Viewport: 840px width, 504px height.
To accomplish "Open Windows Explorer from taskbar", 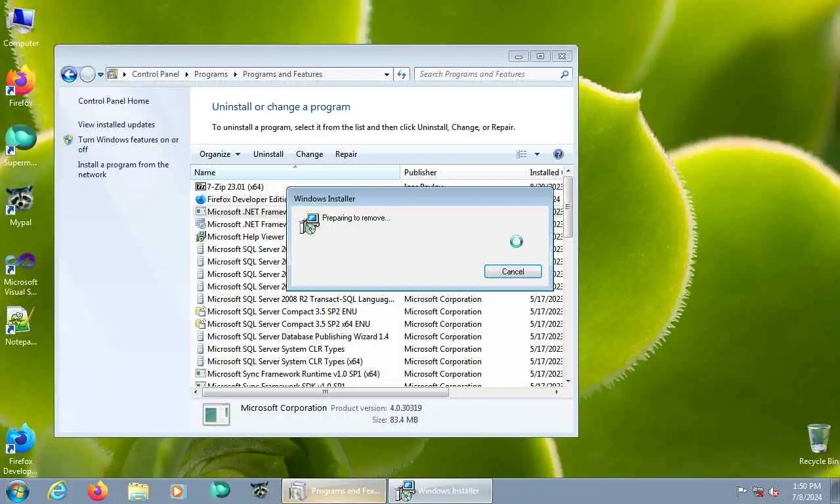I will (138, 491).
